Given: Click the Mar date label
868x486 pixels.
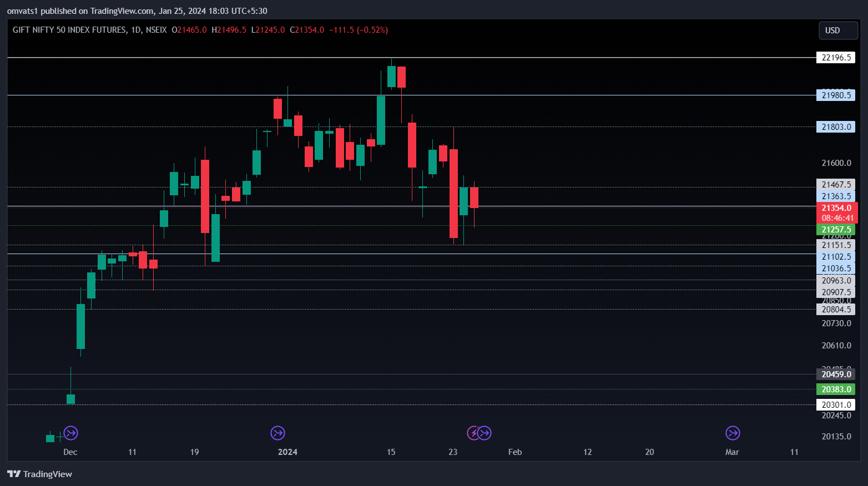Looking at the screenshot, I should (732, 452).
